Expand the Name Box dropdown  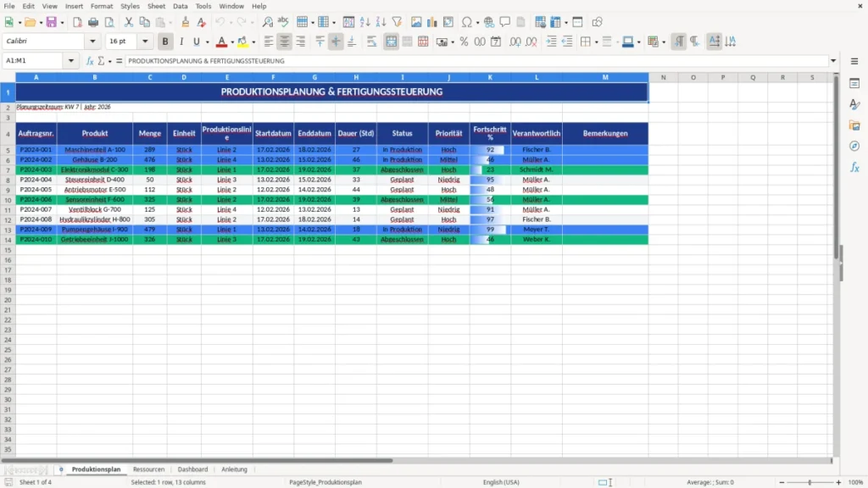tap(71, 61)
